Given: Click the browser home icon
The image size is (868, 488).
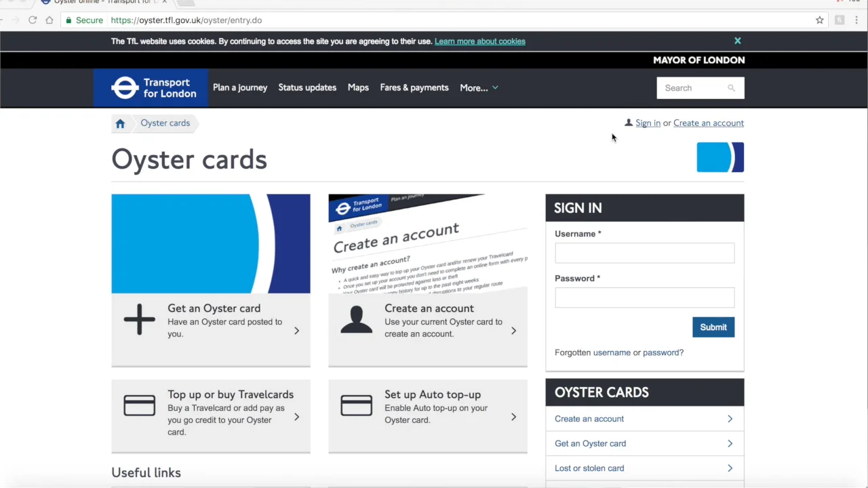Looking at the screenshot, I should pos(50,20).
